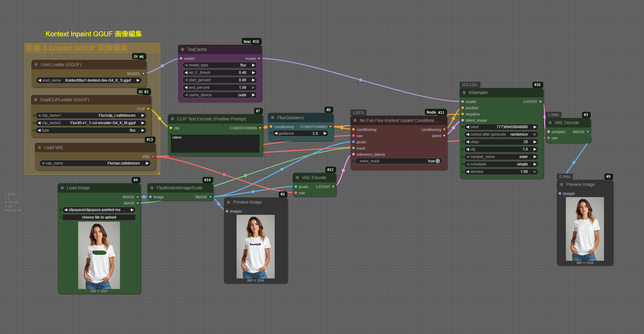Click the positive prompt text field
The height and width of the screenshot is (334, 644).
tap(215, 144)
